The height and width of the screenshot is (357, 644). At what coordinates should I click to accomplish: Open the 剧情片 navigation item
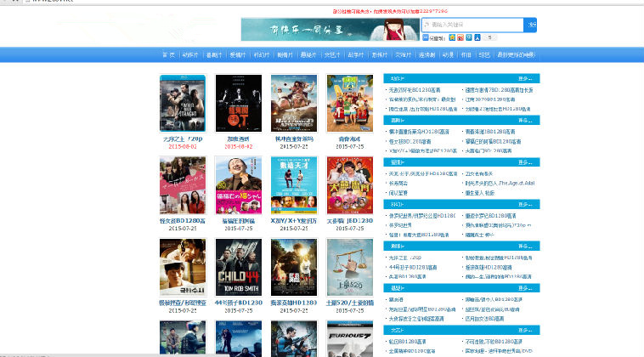285,55
